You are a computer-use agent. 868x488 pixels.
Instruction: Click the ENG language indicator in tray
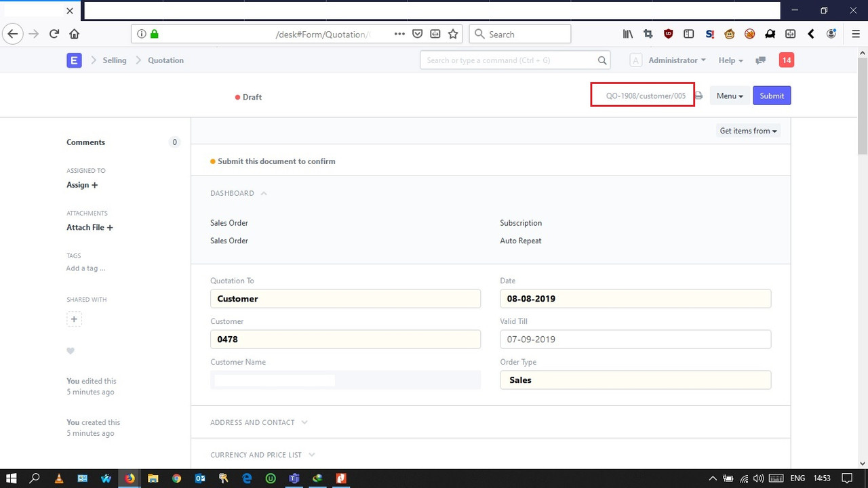coord(797,478)
